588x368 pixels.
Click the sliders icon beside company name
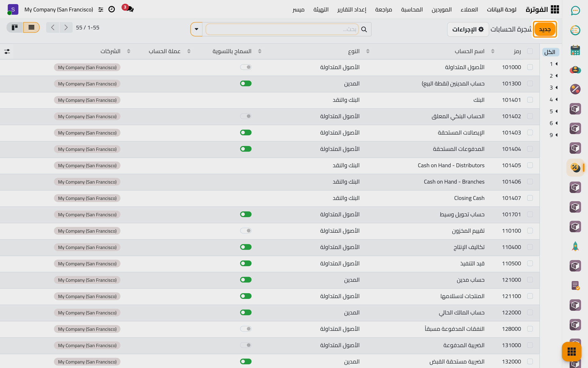(101, 10)
